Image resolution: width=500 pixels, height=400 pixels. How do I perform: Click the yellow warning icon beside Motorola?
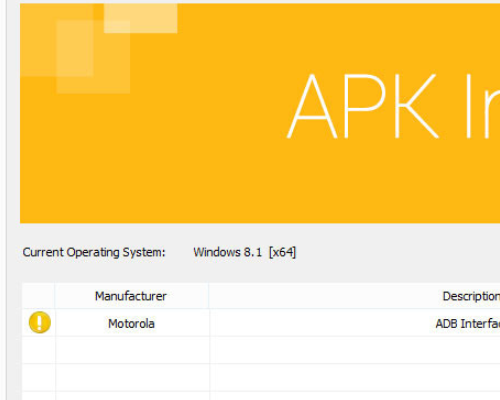click(x=40, y=322)
